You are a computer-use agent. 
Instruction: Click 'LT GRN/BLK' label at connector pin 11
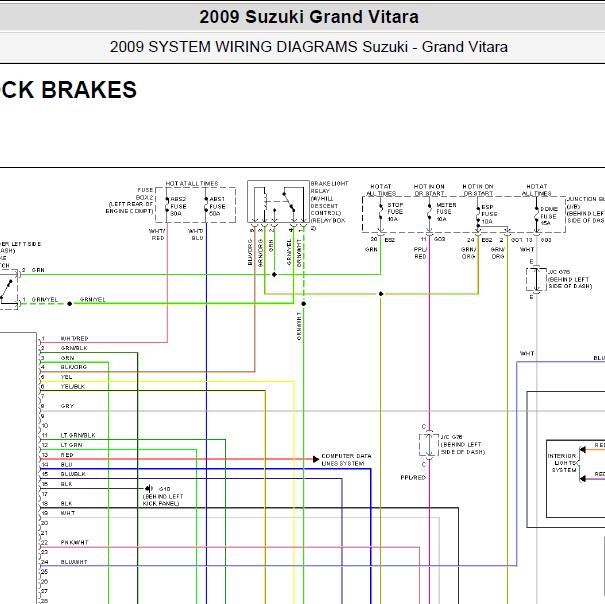[x=78, y=435]
